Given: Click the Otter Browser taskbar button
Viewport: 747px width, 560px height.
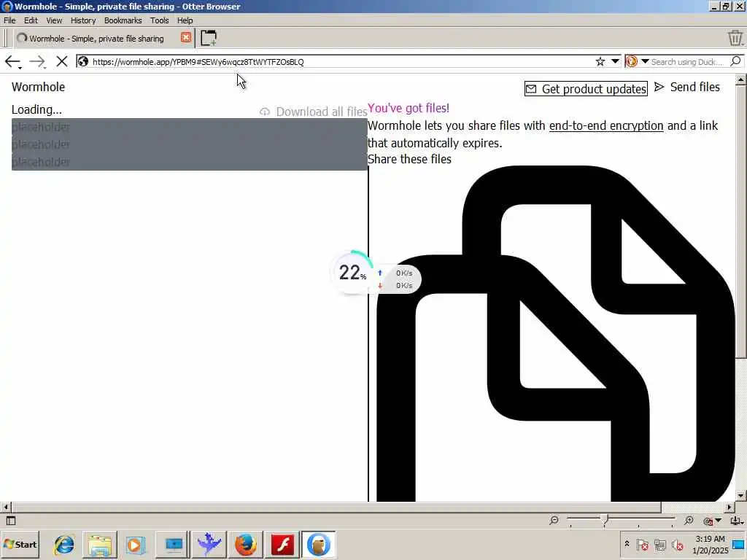Looking at the screenshot, I should tap(319, 544).
